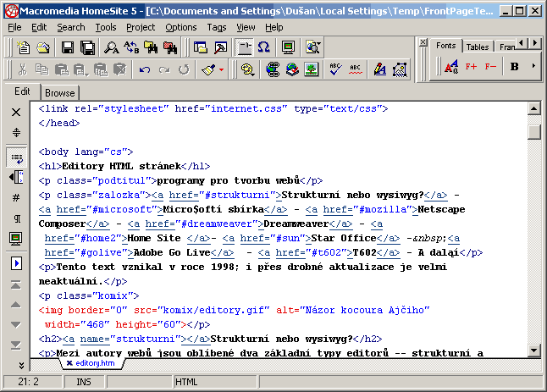Switch to the Browse tab
The image size is (547, 392).
(59, 93)
